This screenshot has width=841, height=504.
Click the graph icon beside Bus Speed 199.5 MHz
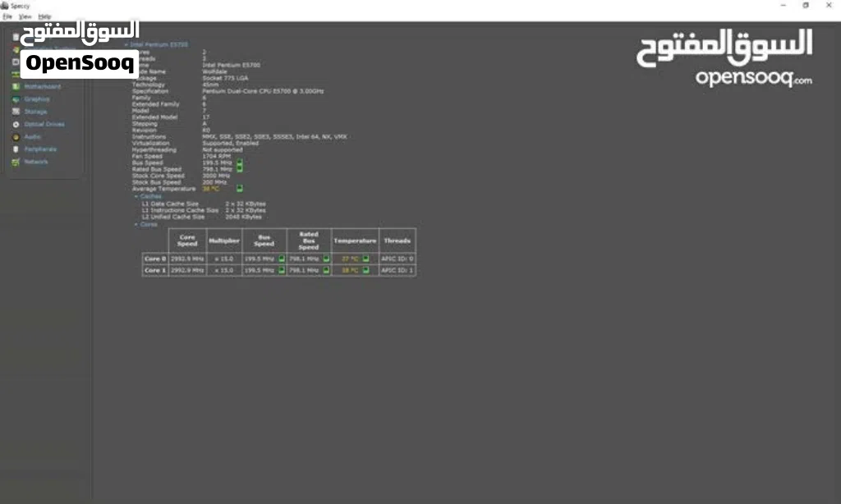coord(240,162)
